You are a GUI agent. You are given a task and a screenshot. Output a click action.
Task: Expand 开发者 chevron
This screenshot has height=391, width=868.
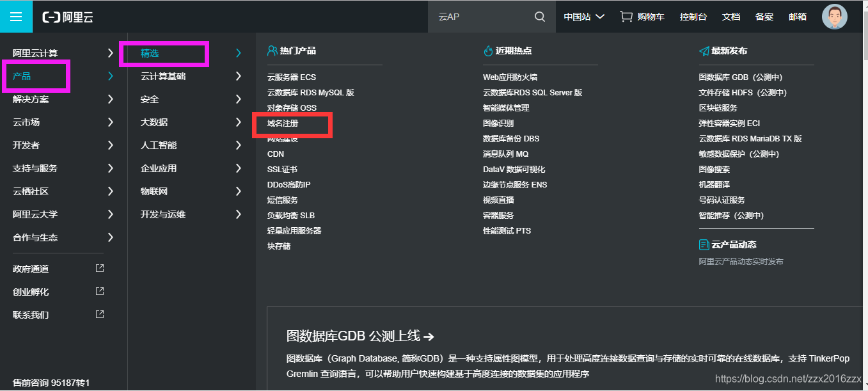point(111,145)
